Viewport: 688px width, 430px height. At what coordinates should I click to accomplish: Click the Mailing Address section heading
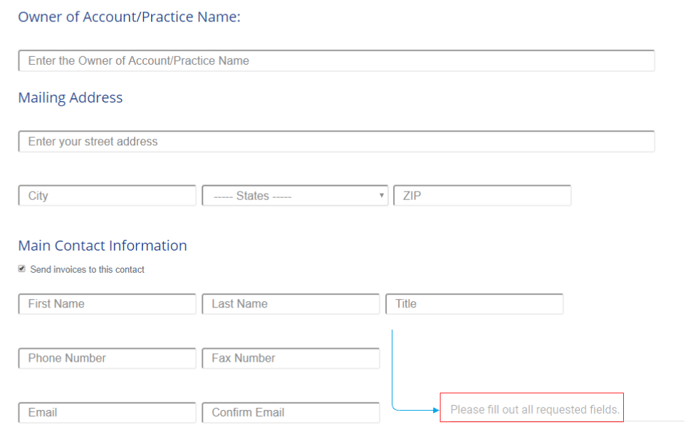[70, 98]
